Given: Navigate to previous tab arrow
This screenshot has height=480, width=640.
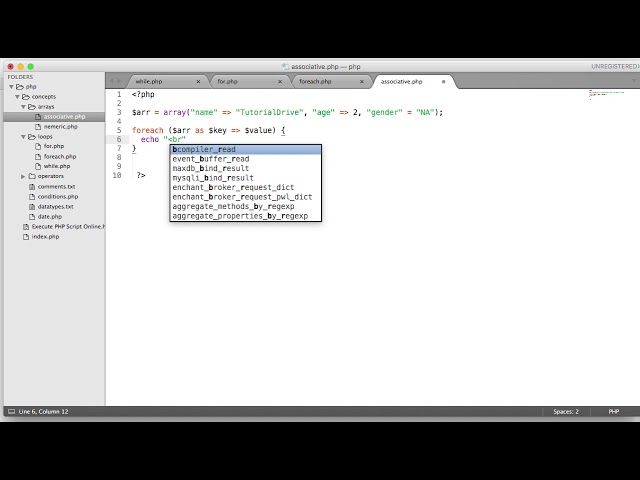Looking at the screenshot, I should pyautogui.click(x=112, y=81).
